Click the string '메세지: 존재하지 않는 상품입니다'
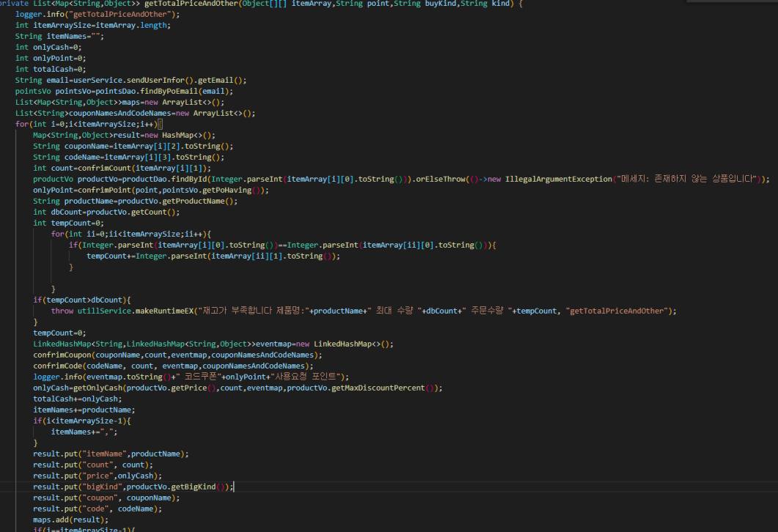The image size is (778, 532). point(686,179)
